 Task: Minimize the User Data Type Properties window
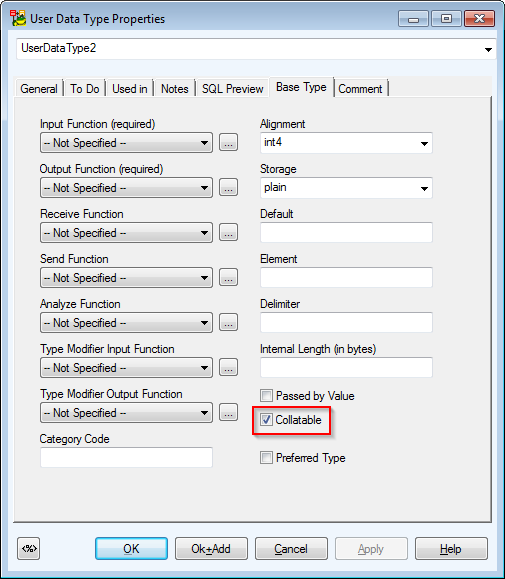[x=413, y=18]
